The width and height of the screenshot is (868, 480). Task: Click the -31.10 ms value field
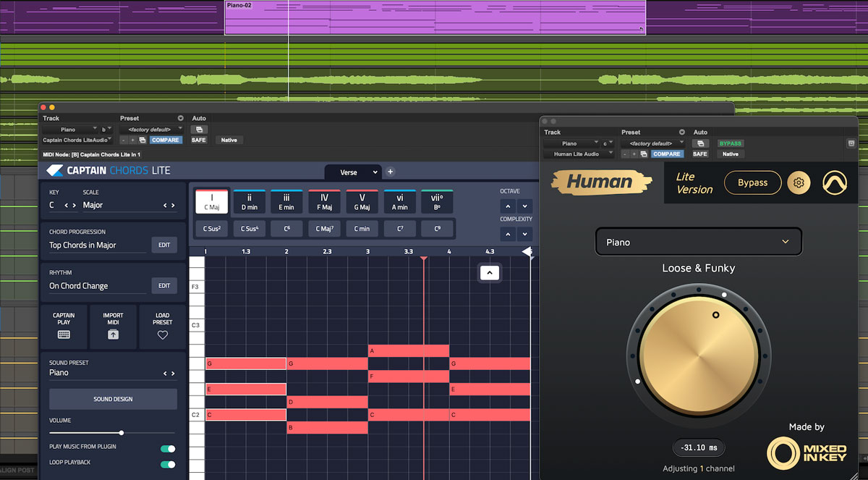pos(699,448)
